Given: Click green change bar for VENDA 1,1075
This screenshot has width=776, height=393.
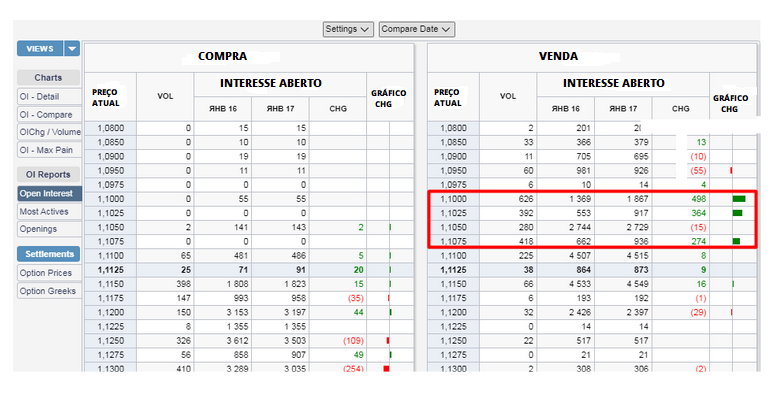Looking at the screenshot, I should (736, 242).
